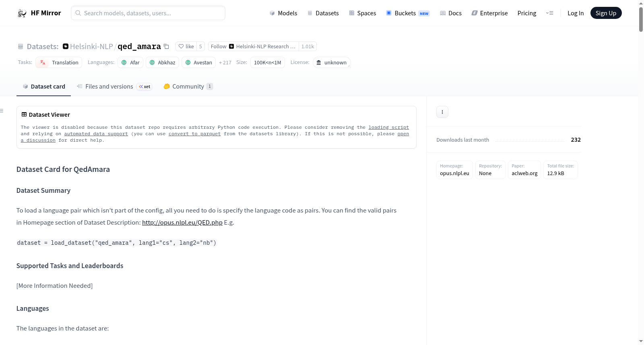
Task: Switch to the Community tab
Action: [x=188, y=87]
